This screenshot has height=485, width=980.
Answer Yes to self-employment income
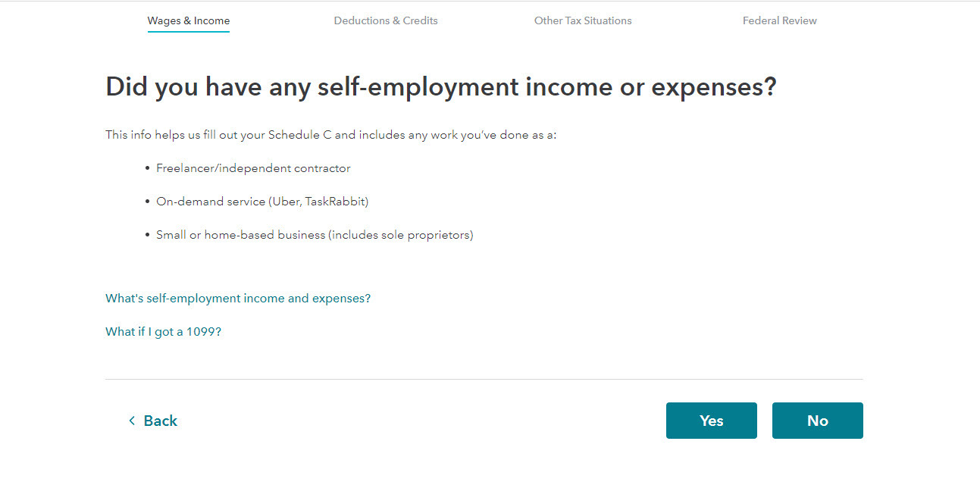[712, 421]
